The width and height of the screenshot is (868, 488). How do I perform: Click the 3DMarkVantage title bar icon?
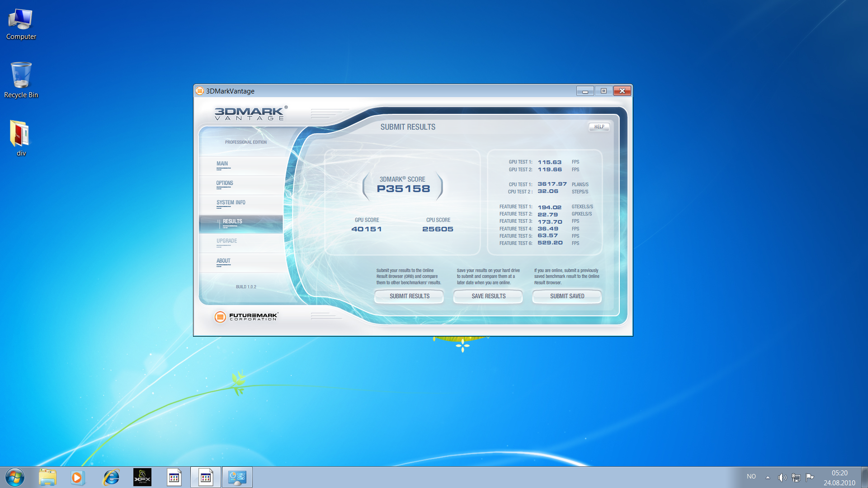click(x=200, y=91)
